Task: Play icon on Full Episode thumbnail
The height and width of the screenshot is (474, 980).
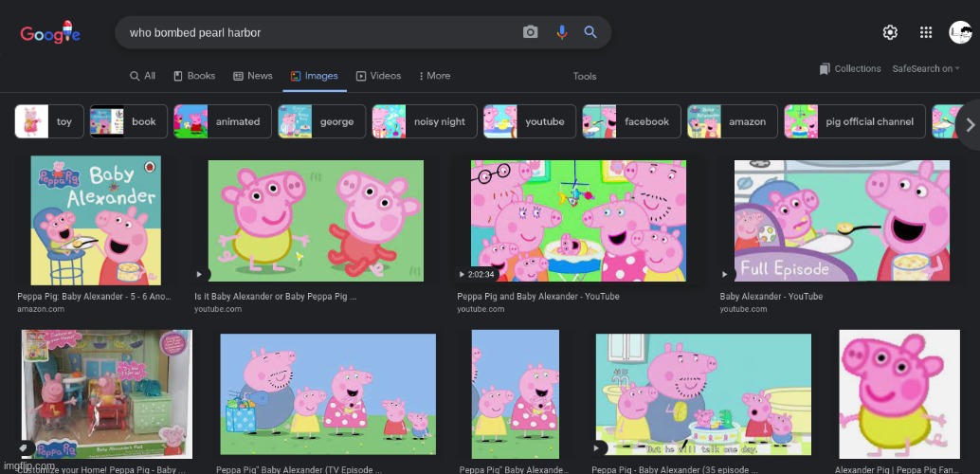Action: point(725,274)
